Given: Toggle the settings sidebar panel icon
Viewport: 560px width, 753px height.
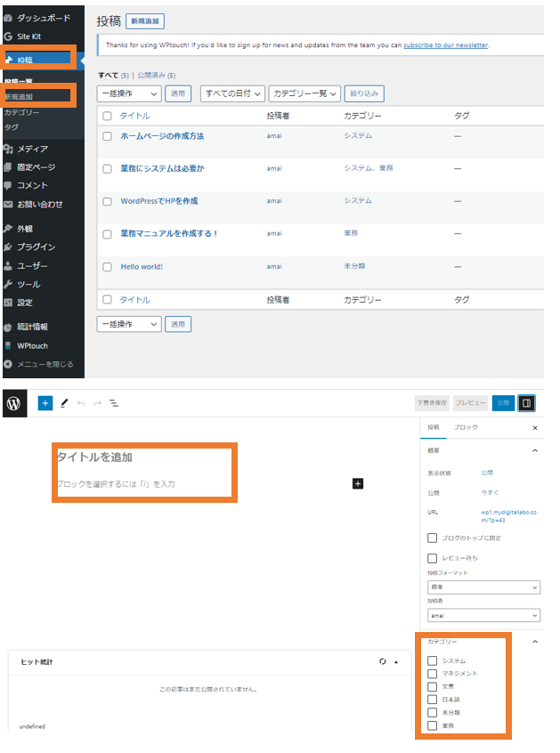Looking at the screenshot, I should pyautogui.click(x=526, y=403).
